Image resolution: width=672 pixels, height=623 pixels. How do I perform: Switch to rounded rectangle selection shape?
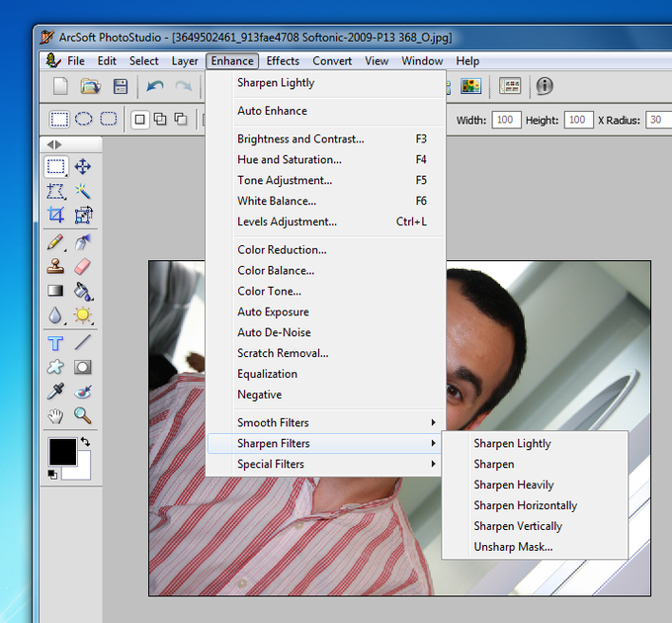click(x=108, y=120)
